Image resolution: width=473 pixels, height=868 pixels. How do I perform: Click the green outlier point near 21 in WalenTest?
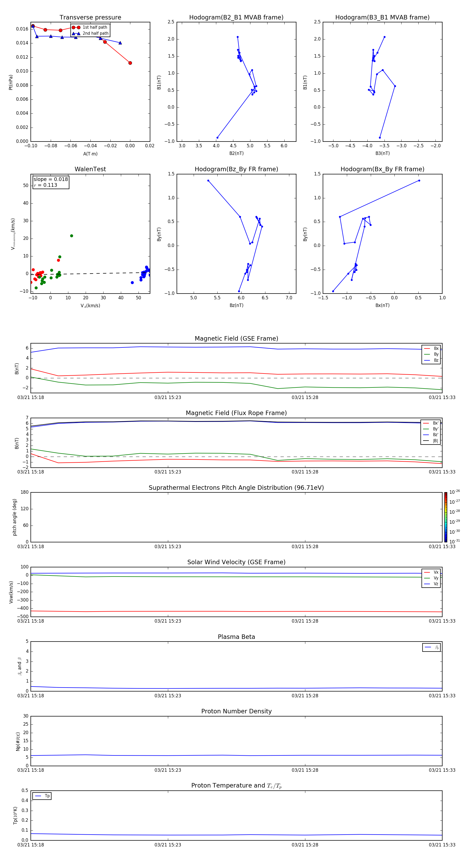coord(71,236)
